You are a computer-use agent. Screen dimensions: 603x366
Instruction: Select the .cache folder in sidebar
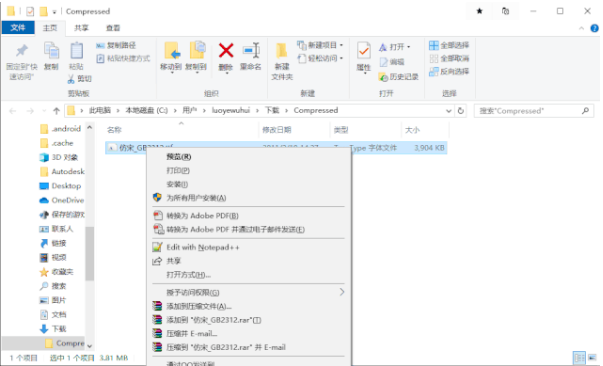[57, 143]
